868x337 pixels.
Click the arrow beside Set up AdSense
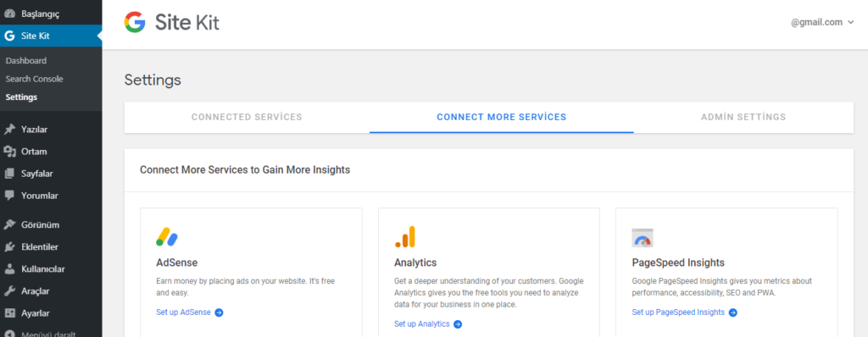[219, 312]
